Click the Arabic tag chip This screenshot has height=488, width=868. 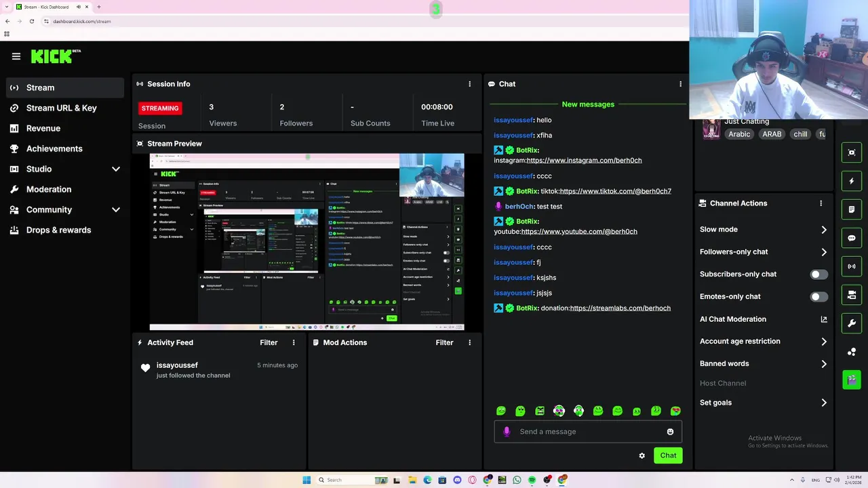[x=739, y=134]
